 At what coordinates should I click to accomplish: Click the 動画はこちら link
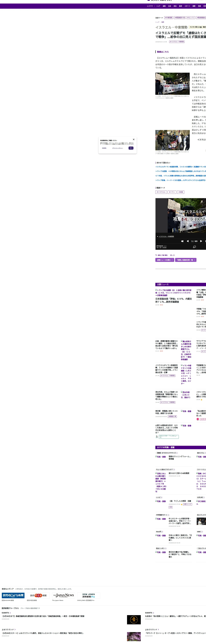pos(163,52)
